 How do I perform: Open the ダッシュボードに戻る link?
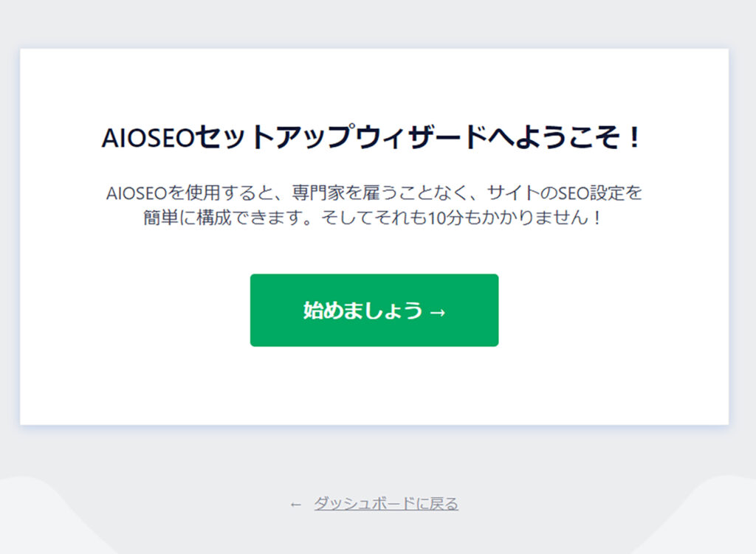click(x=386, y=504)
